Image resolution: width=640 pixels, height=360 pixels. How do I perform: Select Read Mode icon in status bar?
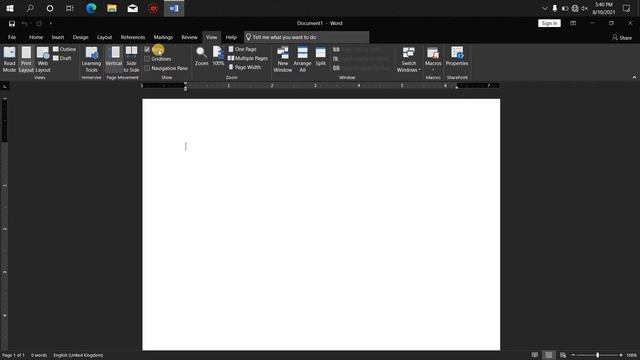tap(535, 355)
